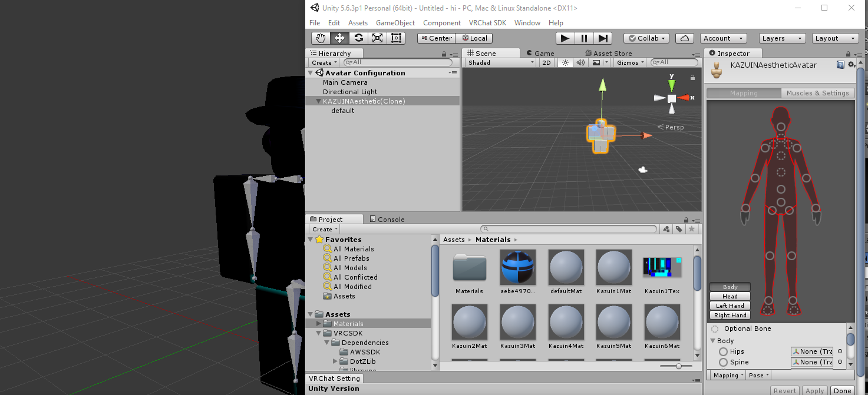
Task: Open the cloud services icon
Action: pos(684,38)
